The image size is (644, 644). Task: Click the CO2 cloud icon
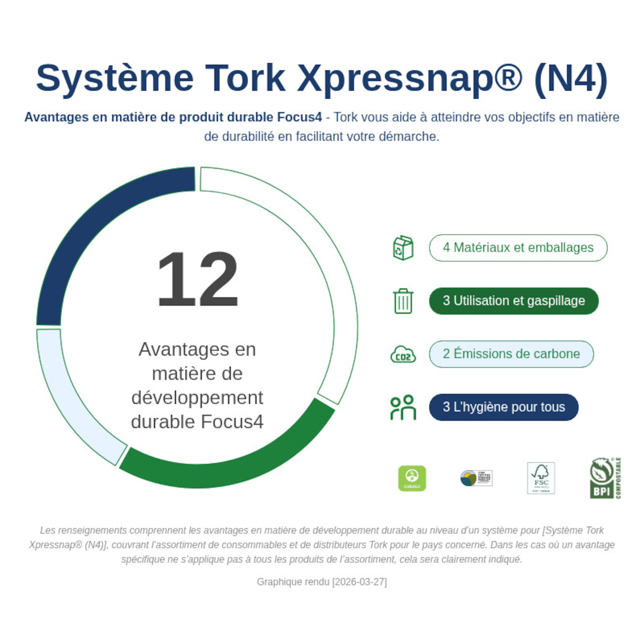403,354
